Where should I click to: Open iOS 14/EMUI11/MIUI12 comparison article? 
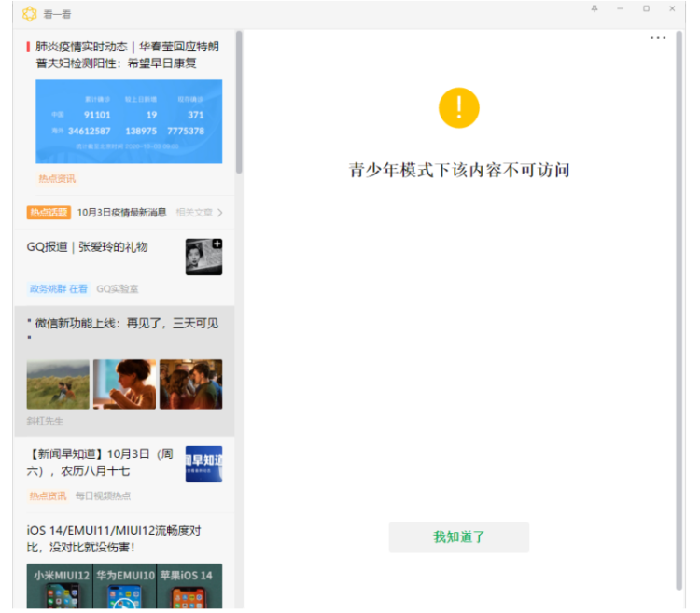tap(114, 538)
